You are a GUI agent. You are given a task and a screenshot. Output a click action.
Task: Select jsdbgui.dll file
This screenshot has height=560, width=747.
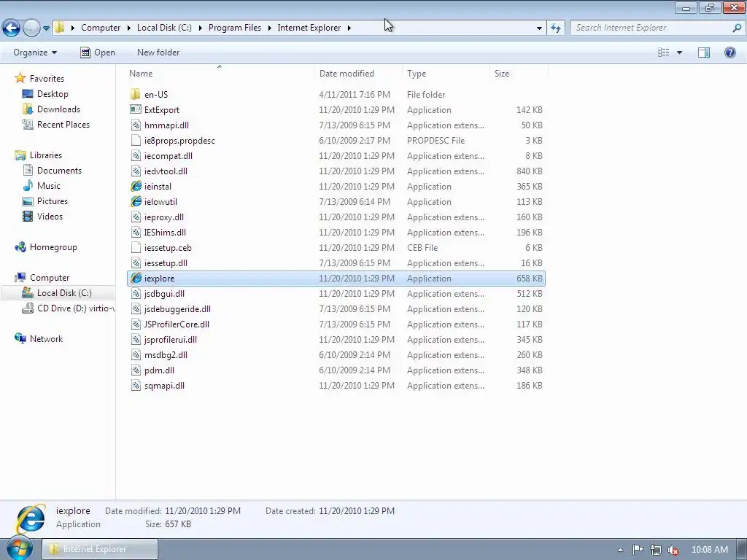tap(164, 293)
